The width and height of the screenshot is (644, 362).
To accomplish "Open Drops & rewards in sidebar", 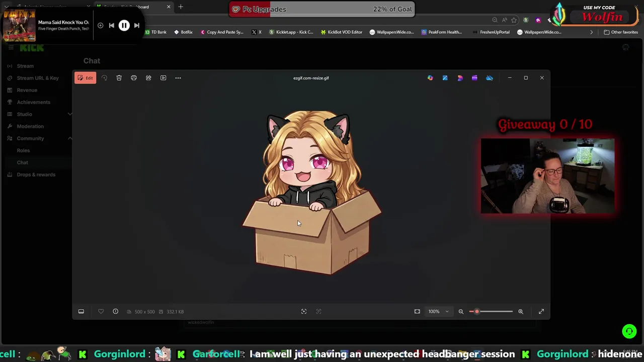I will point(36,174).
